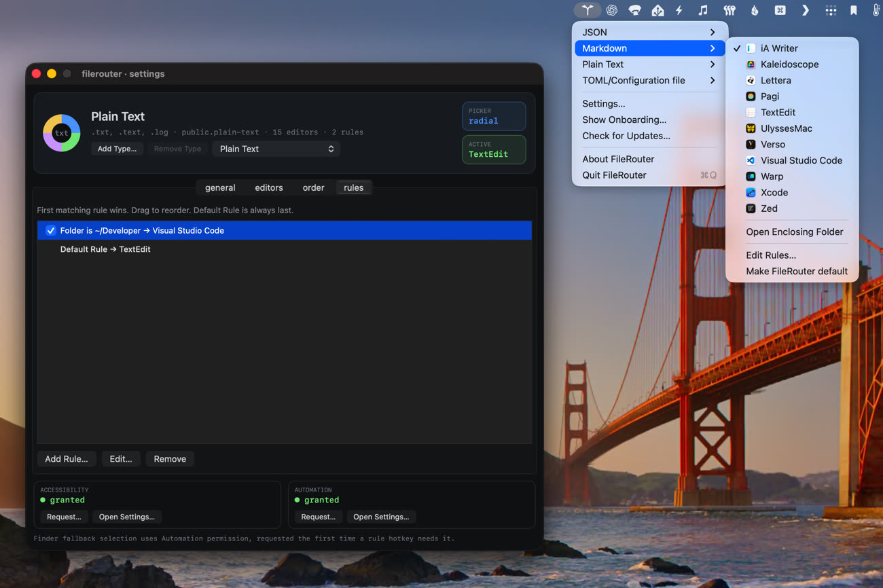The image size is (883, 588).
Task: Click the thermometer menu bar icon
Action: click(876, 10)
